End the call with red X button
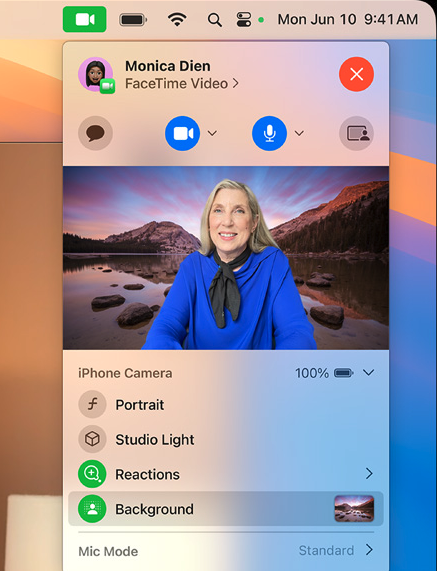This screenshot has width=437, height=571. pos(357,74)
